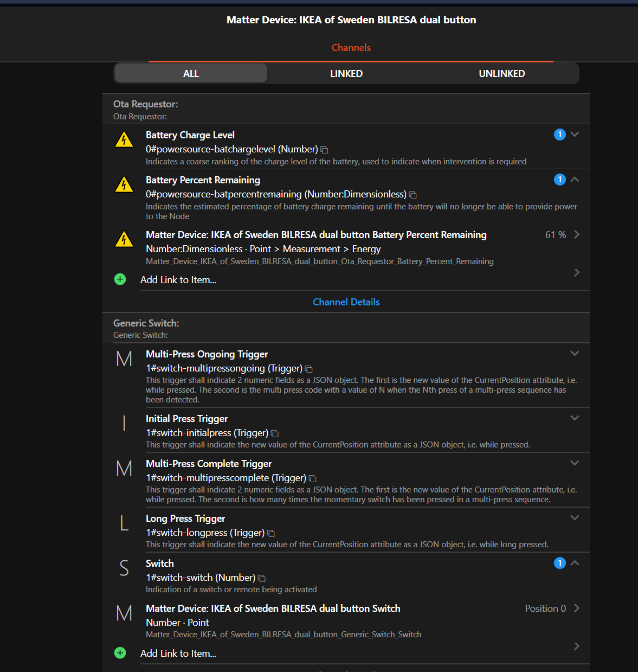Screen dimensions: 638x672
Task: Select the UNLINKED filter segment
Action: 502,74
